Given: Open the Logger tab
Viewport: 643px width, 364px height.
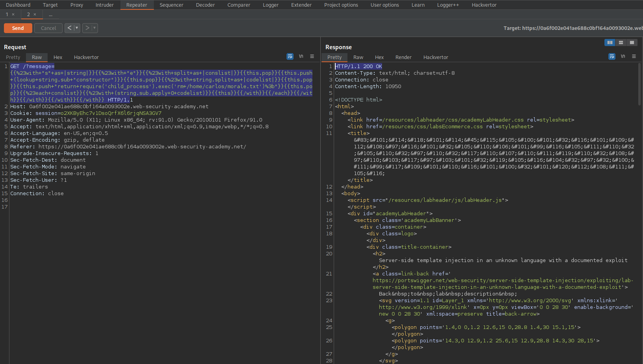Looking at the screenshot, I should [271, 5].
